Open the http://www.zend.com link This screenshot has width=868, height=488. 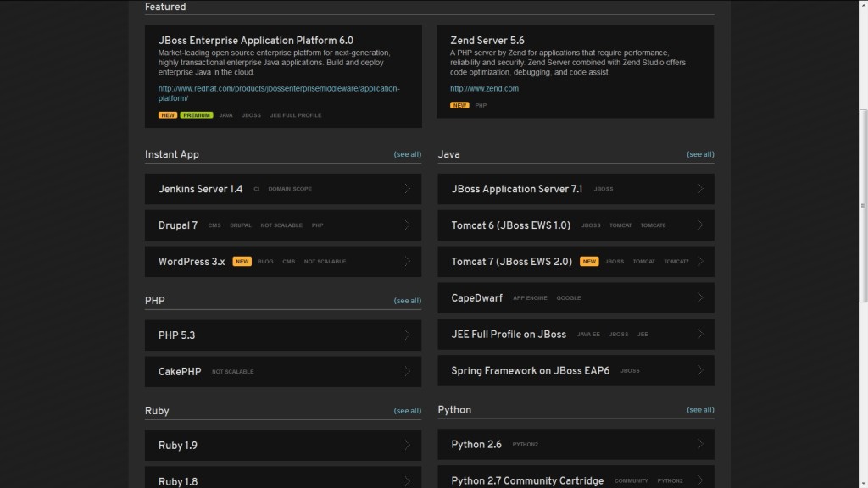484,88
